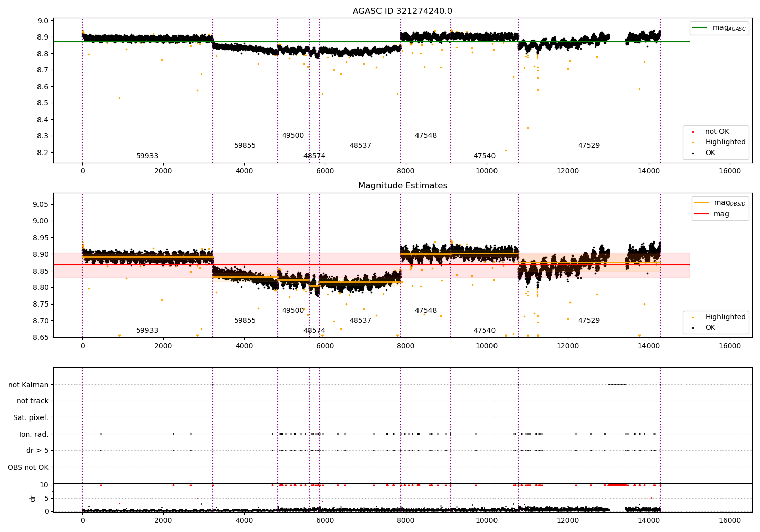
Task: Select the orange mag OBSID legend line
Action: coord(701,202)
